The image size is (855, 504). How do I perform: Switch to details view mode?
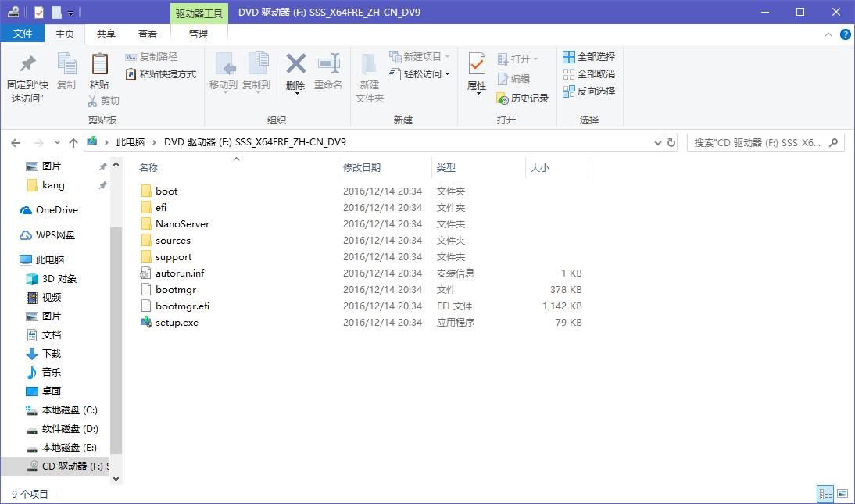(x=825, y=494)
